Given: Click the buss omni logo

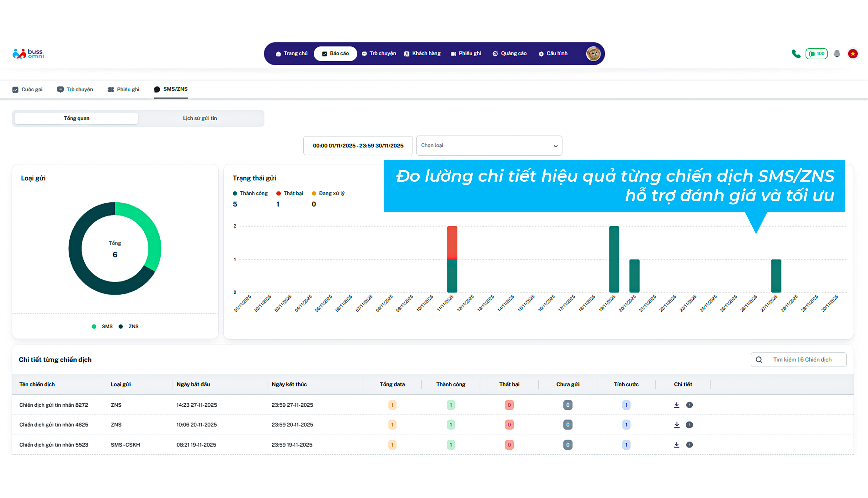Looking at the screenshot, I should [28, 54].
